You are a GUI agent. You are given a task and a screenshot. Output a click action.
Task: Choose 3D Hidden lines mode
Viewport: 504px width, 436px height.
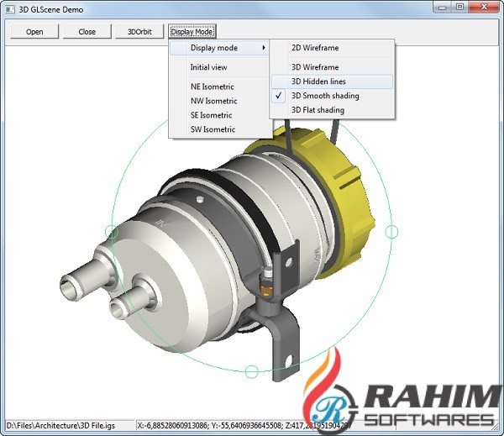coord(332,81)
